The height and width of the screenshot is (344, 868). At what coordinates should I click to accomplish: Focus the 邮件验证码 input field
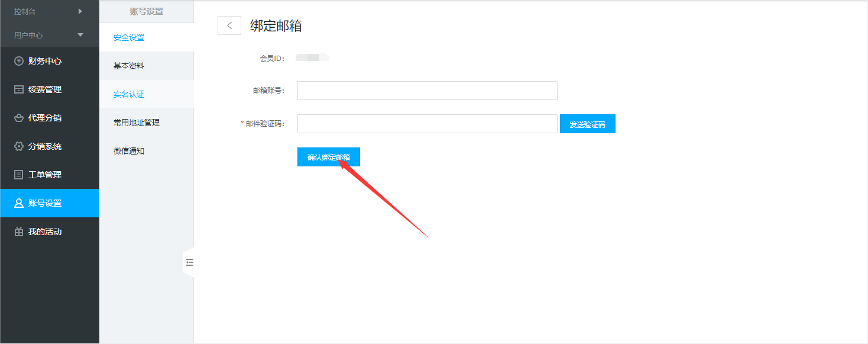427,124
